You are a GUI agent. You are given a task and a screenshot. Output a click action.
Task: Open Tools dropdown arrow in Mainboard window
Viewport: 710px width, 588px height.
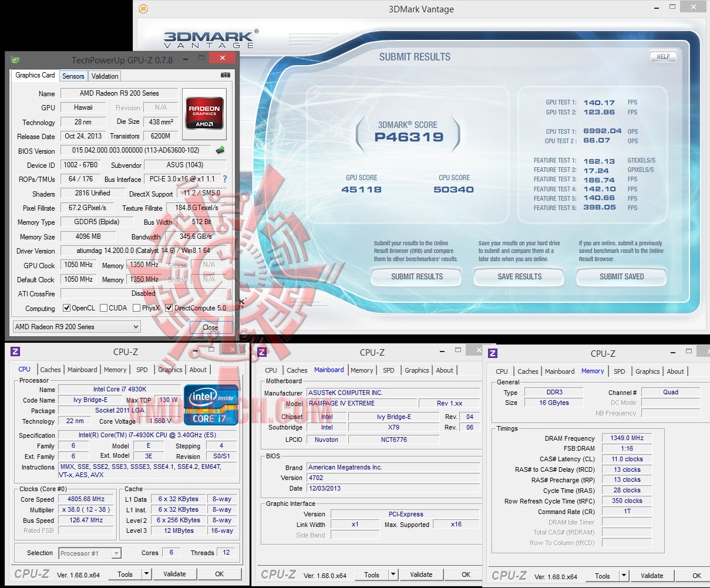[393, 575]
